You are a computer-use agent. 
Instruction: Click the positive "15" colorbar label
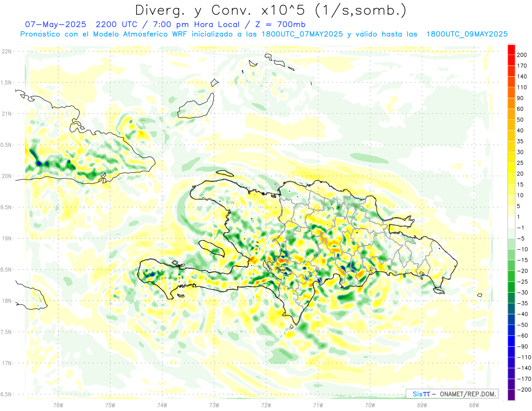click(520, 184)
